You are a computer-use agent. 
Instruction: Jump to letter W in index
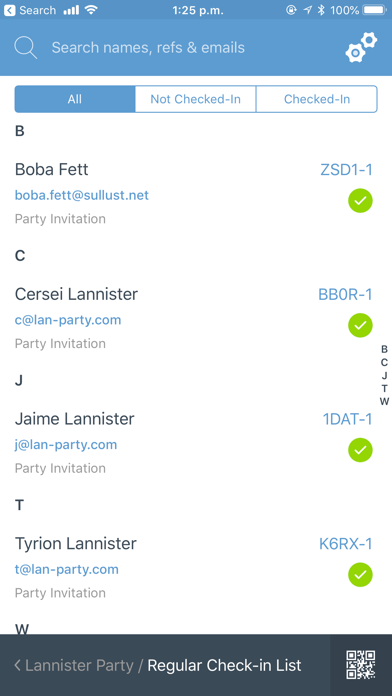pyautogui.click(x=384, y=402)
